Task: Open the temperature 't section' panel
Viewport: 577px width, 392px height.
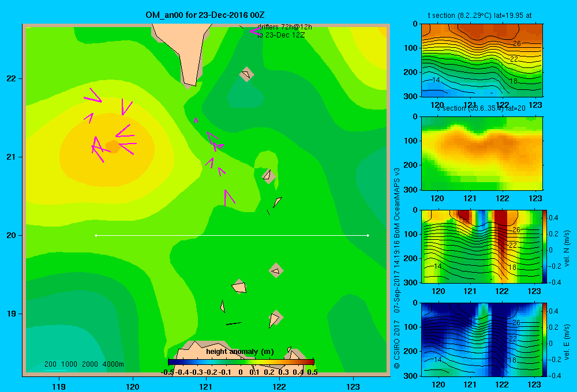Action: coord(482,60)
